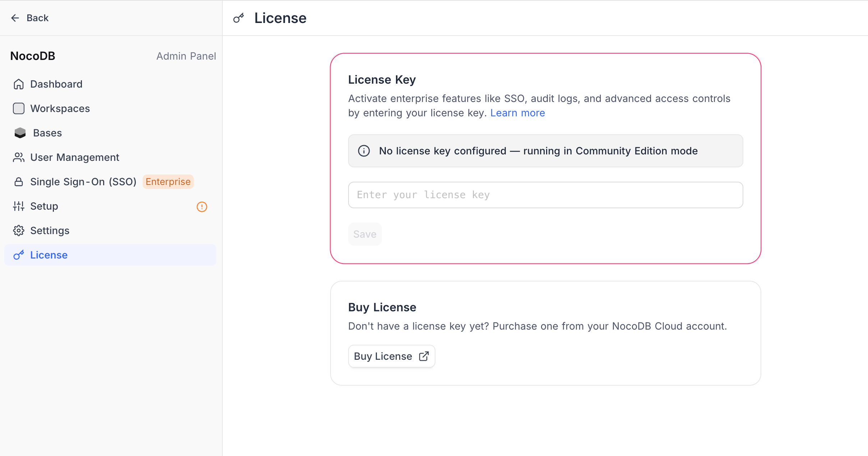The width and height of the screenshot is (868, 456).
Task: Click the Admin Panel label
Action: tap(186, 56)
